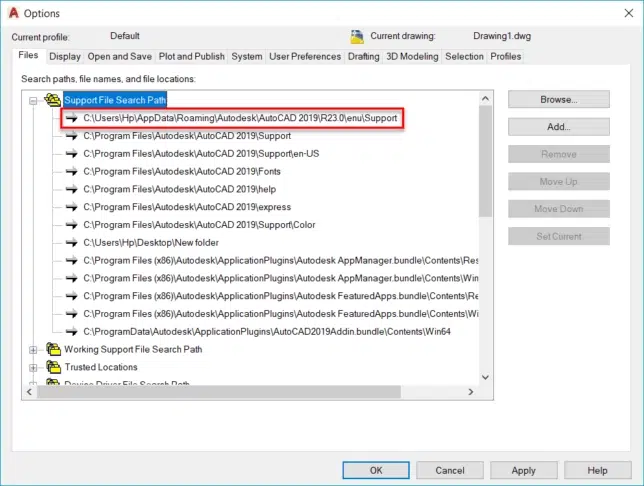The height and width of the screenshot is (486, 644).
Task: Confirm with the OK button
Action: pos(376,470)
